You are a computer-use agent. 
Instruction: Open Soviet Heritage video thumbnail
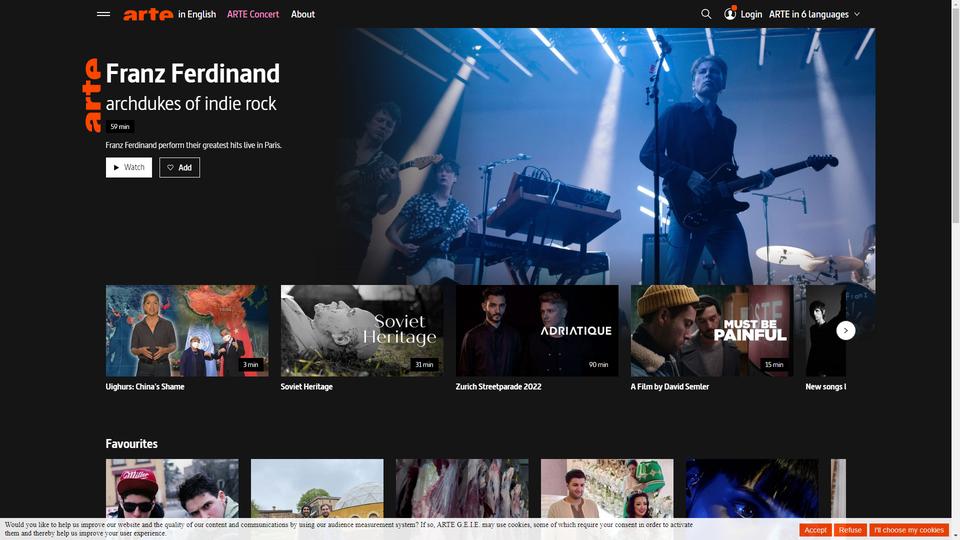point(362,331)
